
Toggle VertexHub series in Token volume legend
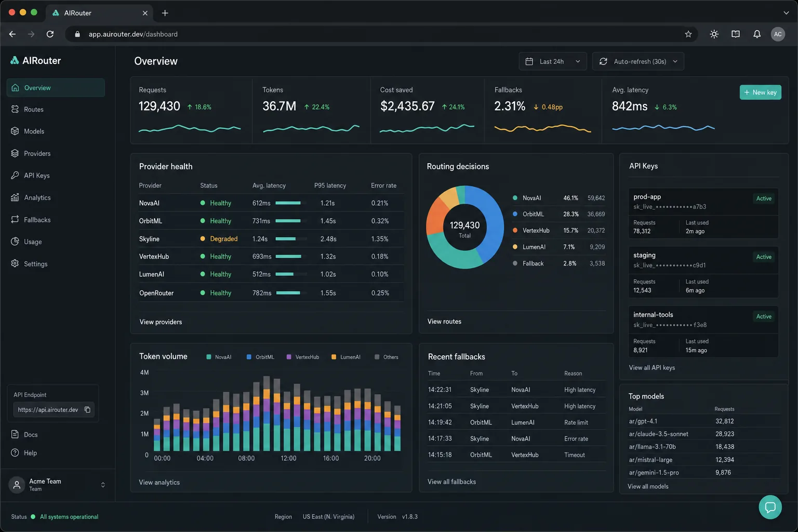pyautogui.click(x=303, y=357)
